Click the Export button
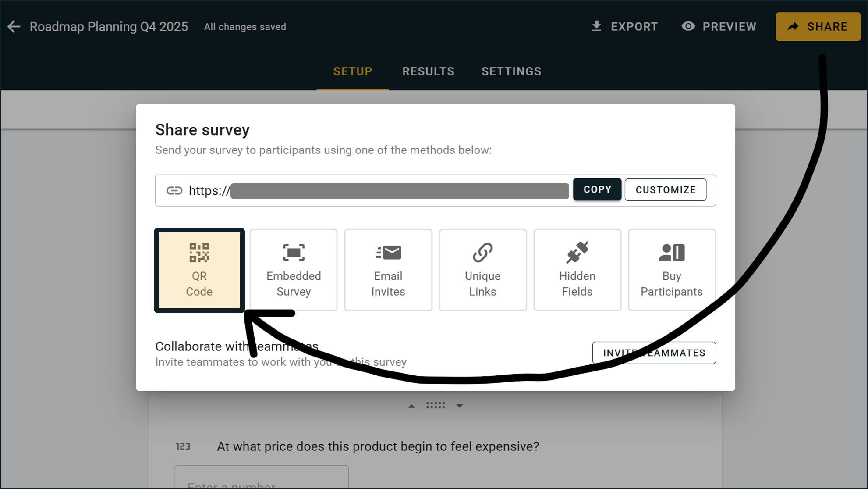The height and width of the screenshot is (489, 868). coord(624,27)
